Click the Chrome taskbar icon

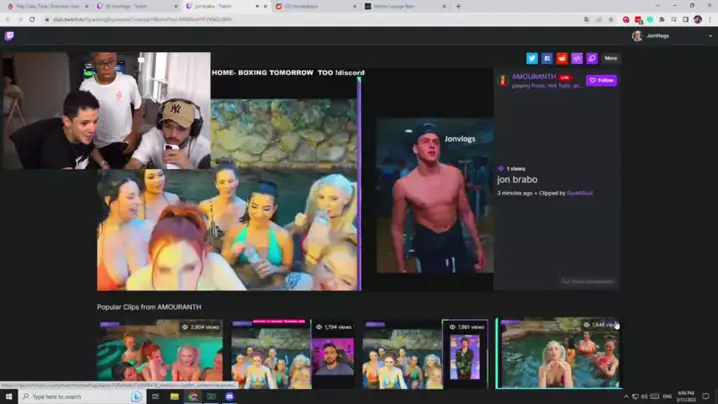[193, 396]
